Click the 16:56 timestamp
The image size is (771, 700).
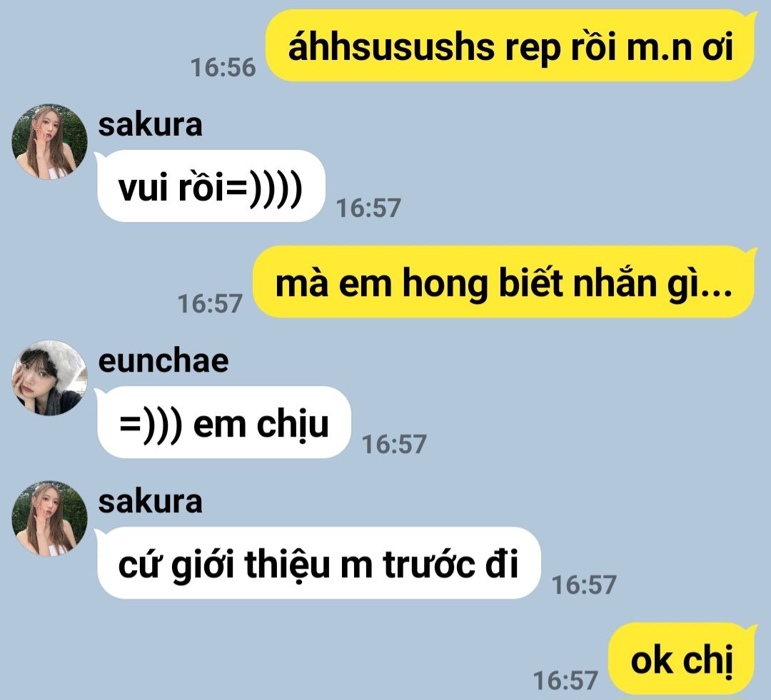coord(223,67)
